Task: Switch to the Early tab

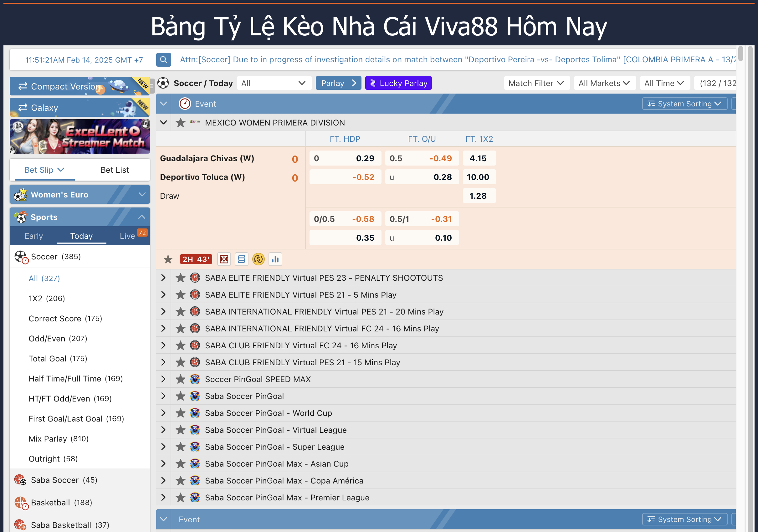Action: click(34, 236)
